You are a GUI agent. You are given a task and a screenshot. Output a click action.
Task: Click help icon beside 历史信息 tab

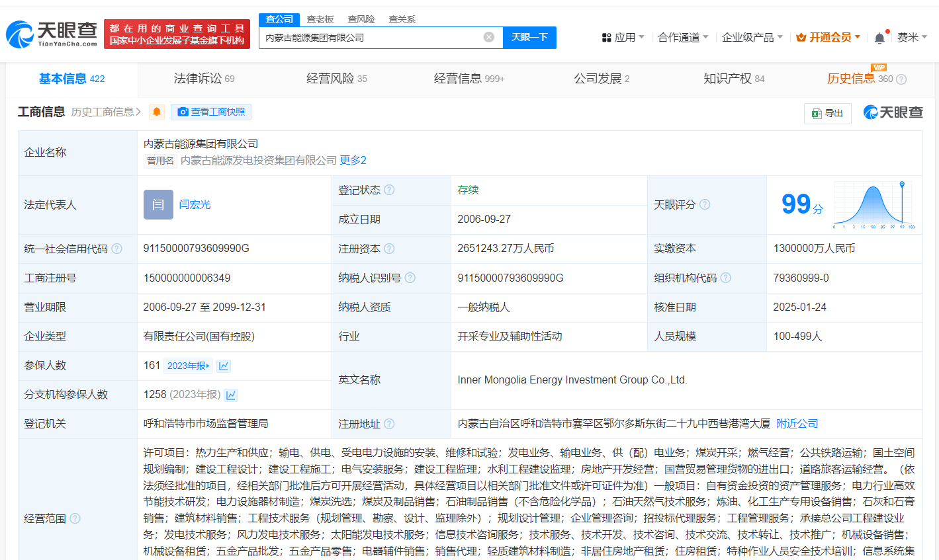[x=901, y=79]
